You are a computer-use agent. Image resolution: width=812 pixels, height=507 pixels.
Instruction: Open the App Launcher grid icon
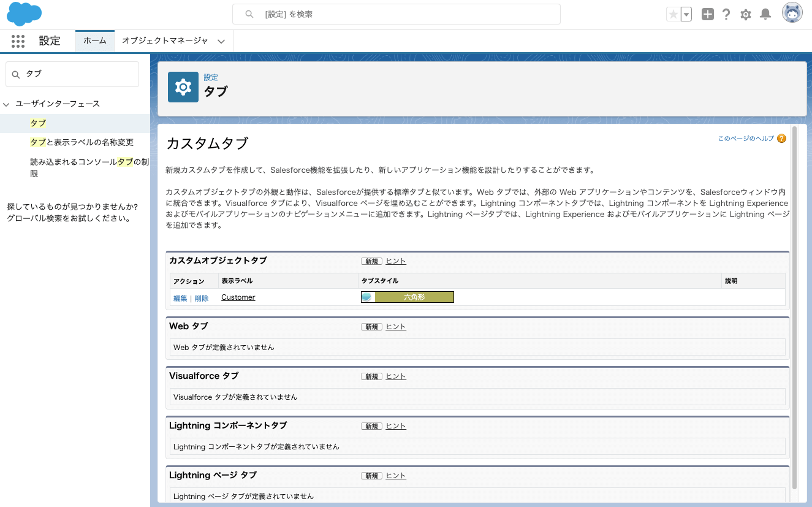click(18, 41)
